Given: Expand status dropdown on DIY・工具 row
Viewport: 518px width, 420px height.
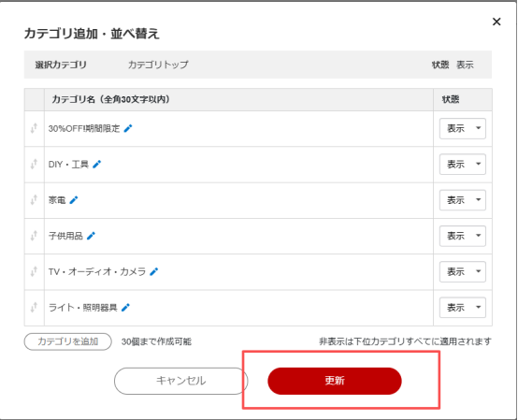Looking at the screenshot, I should (463, 164).
